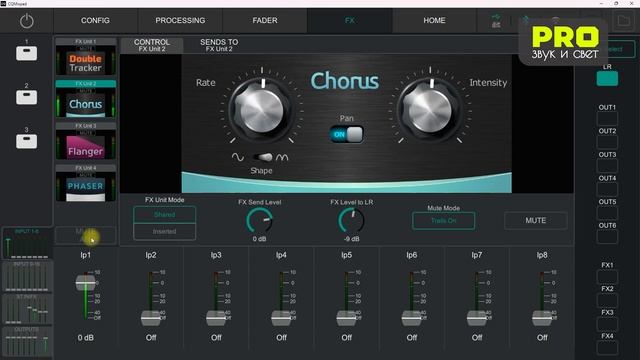This screenshot has width=640, height=360.
Task: Select the OUT4 mix button
Action: pyautogui.click(x=607, y=190)
